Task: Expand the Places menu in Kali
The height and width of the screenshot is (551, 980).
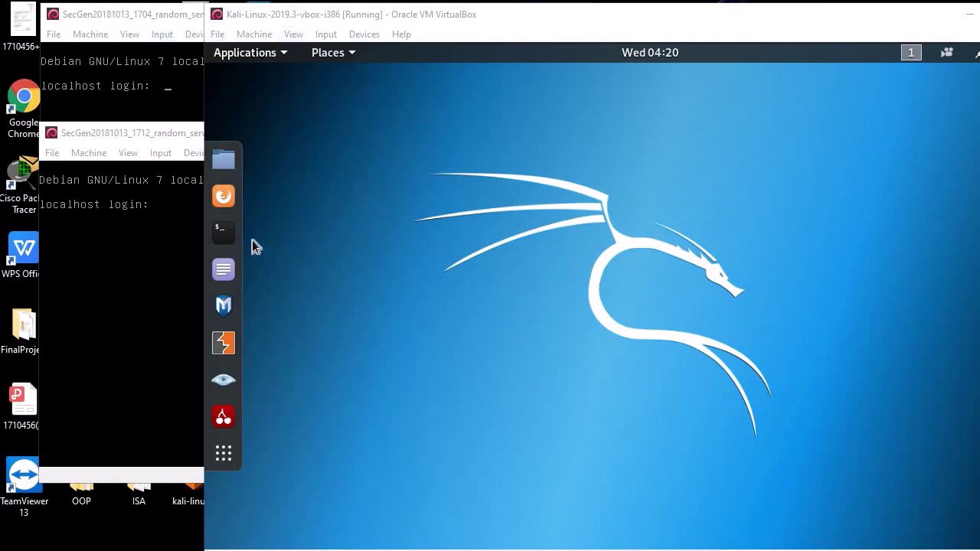Action: (x=333, y=52)
